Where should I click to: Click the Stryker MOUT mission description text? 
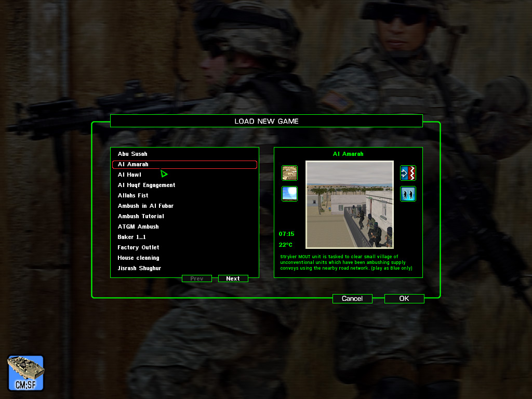click(346, 262)
